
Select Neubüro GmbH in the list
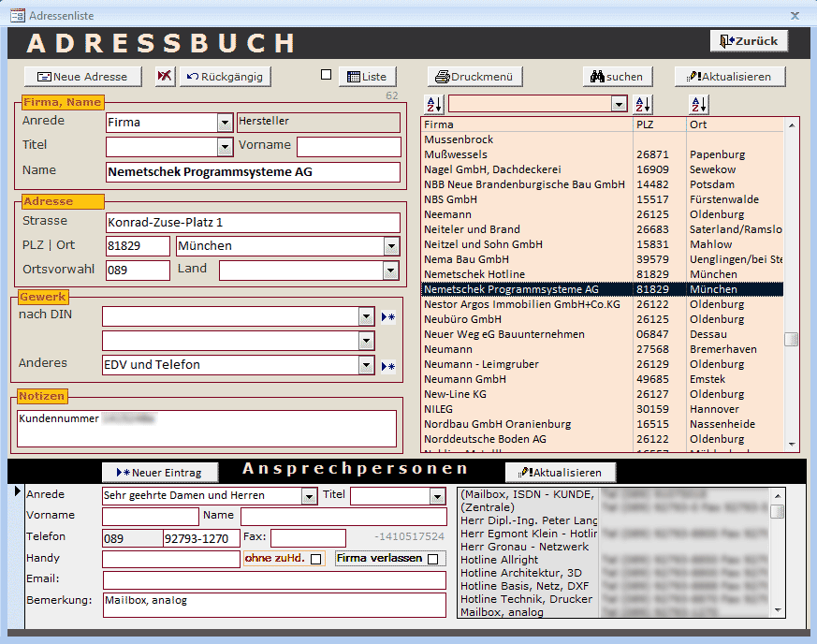[603, 319]
